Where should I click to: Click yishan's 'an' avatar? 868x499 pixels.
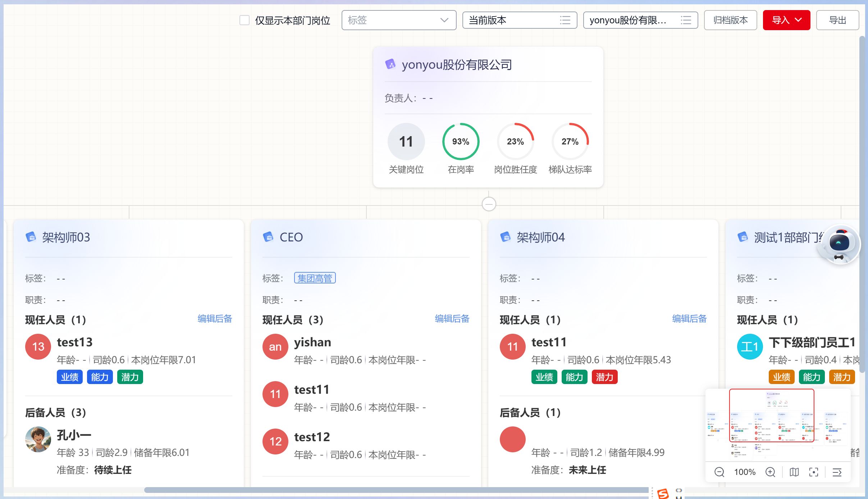275,347
